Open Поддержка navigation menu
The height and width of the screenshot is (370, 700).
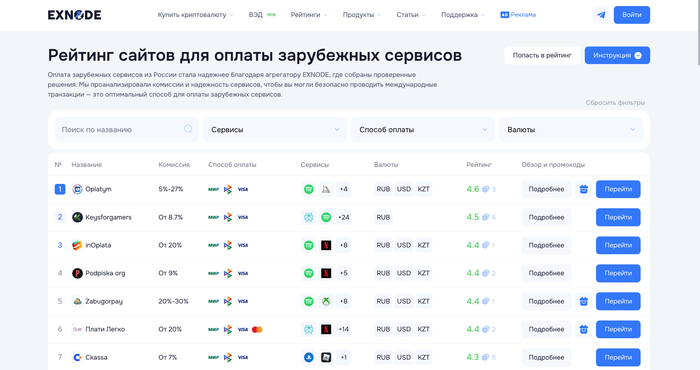pos(462,15)
